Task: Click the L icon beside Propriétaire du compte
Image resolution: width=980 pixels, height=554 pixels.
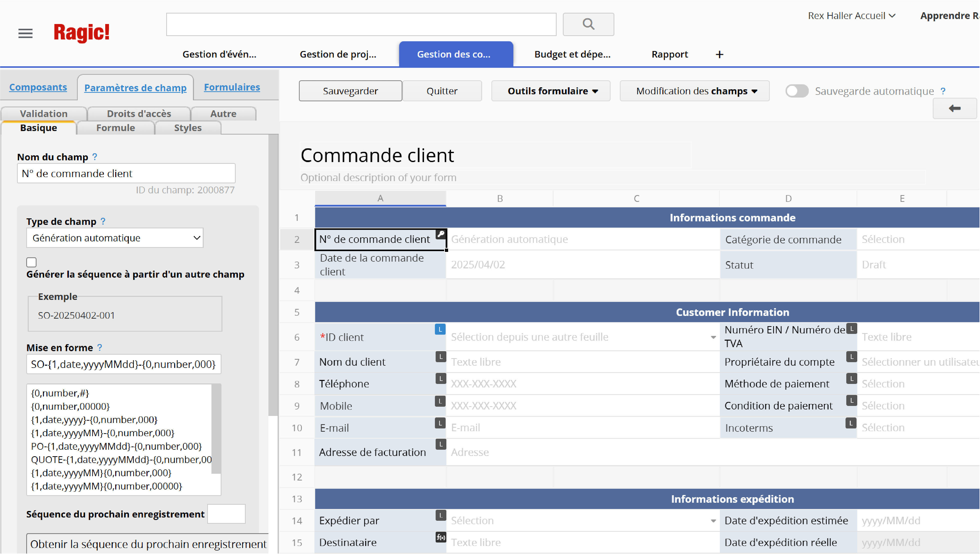Action: [852, 356]
